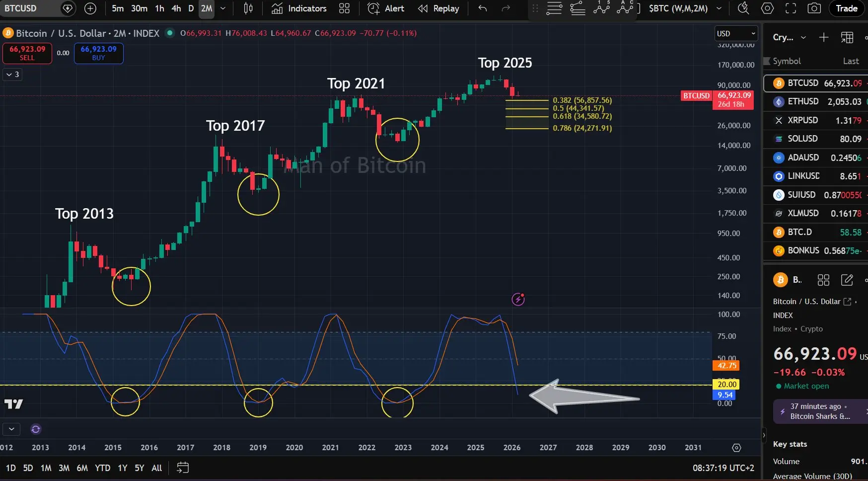
Task: Click the BUY 66,923.09 button
Action: 98,53
